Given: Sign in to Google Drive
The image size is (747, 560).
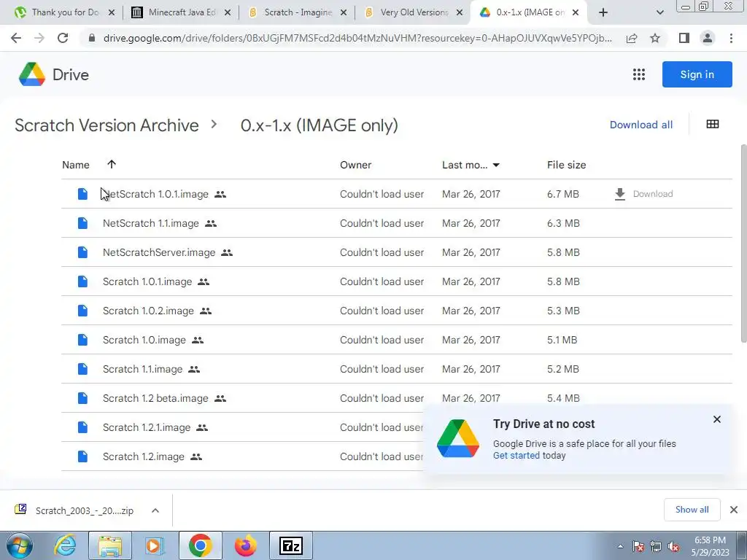Looking at the screenshot, I should (697, 74).
